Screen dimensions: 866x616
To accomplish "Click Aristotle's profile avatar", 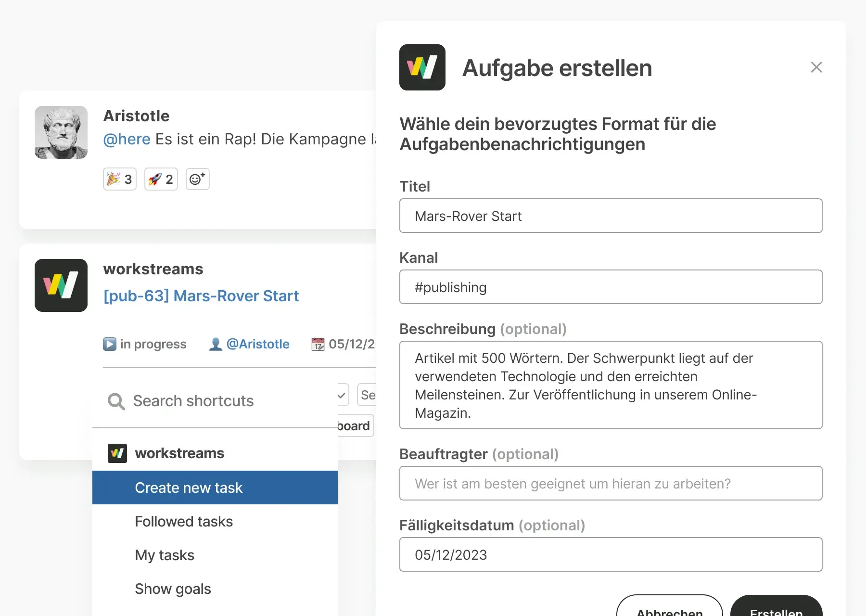I will click(x=61, y=132).
